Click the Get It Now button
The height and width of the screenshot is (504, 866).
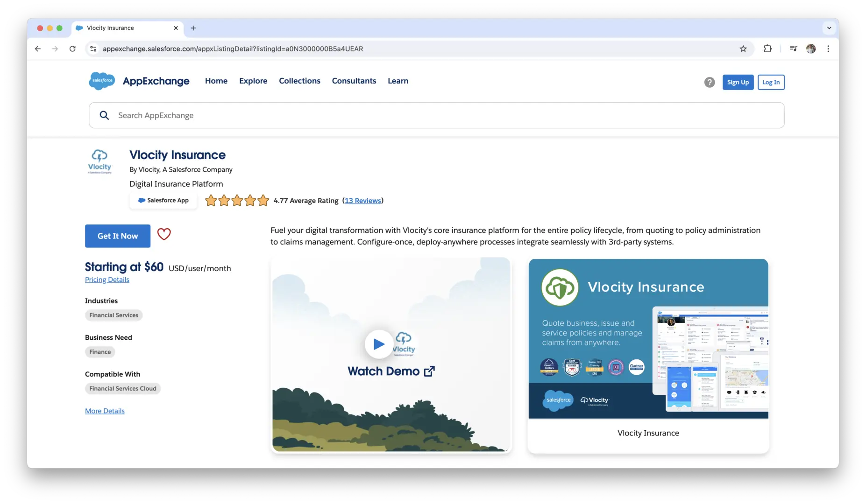coord(118,236)
